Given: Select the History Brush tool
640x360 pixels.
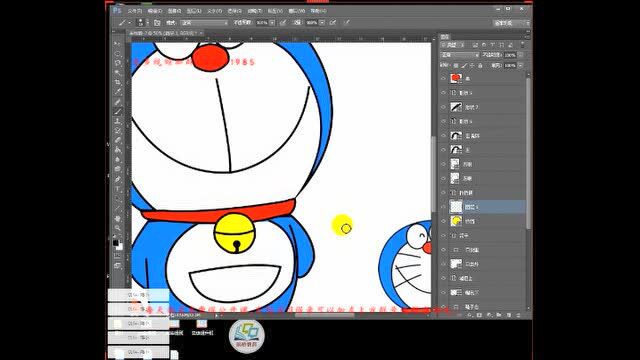Looking at the screenshot, I should tap(118, 131).
